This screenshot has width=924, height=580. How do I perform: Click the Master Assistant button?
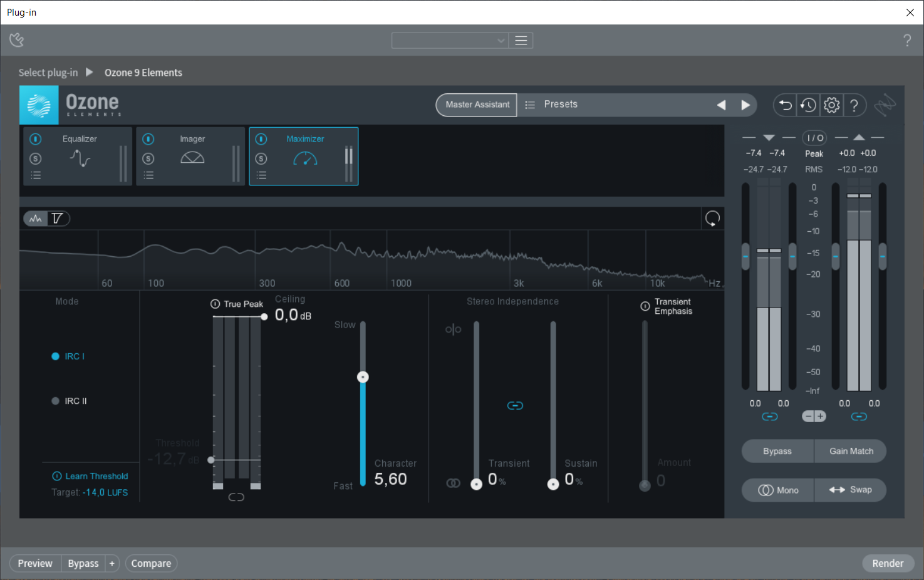click(477, 105)
